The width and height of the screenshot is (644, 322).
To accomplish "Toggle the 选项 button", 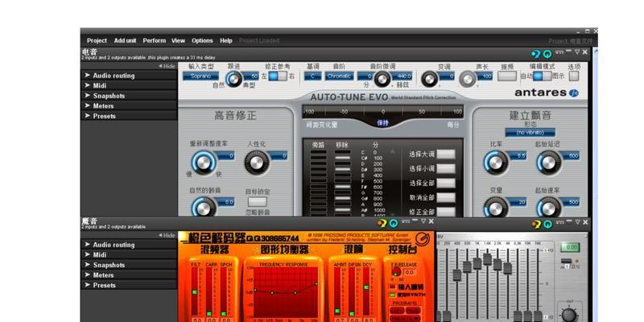I will (x=574, y=76).
